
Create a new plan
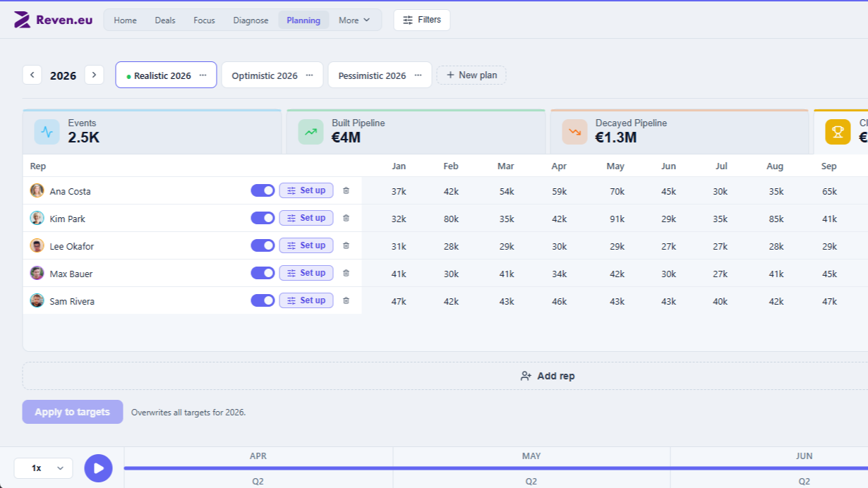(x=471, y=75)
